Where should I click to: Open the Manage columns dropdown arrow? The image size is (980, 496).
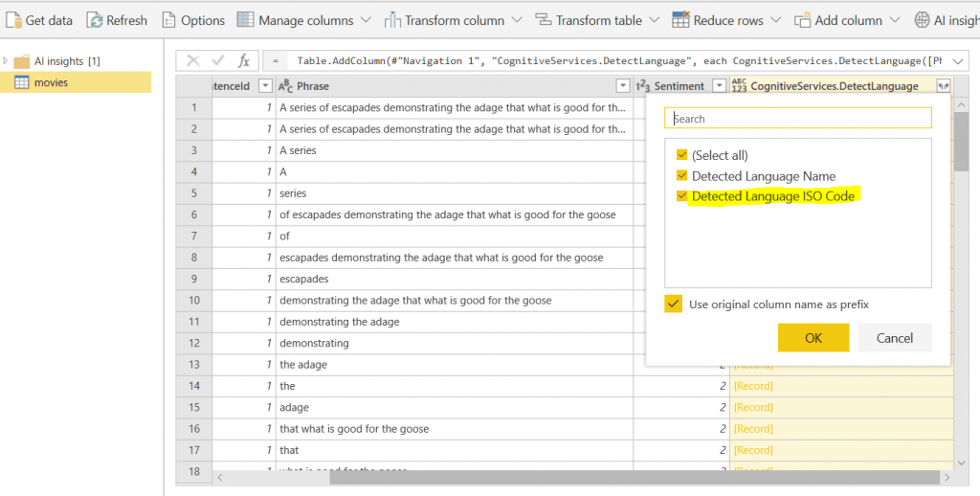367,20
